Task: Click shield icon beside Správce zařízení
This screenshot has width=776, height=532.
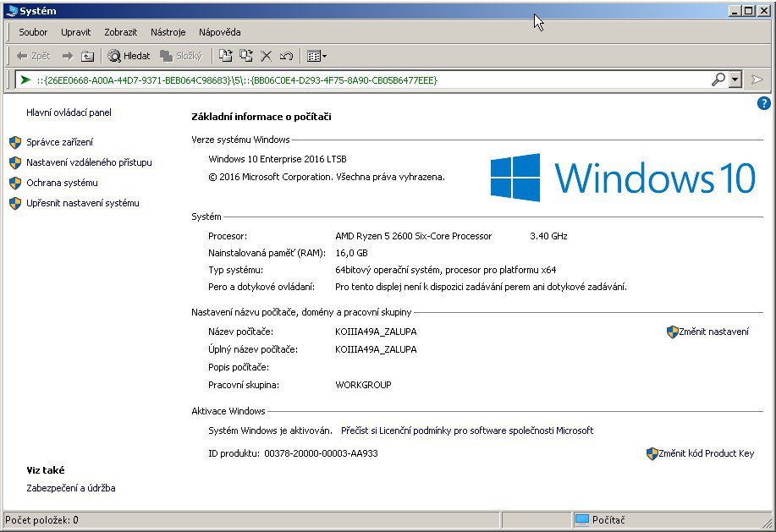Action: pos(15,142)
